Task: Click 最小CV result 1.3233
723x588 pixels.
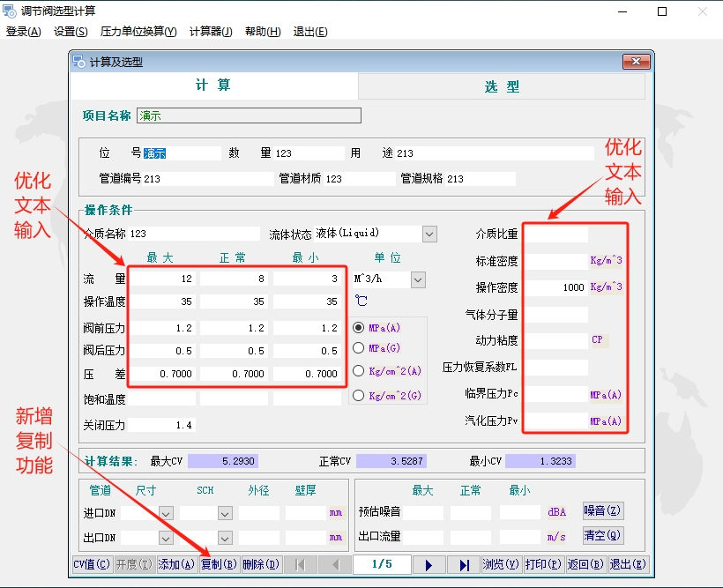Action: (540, 461)
